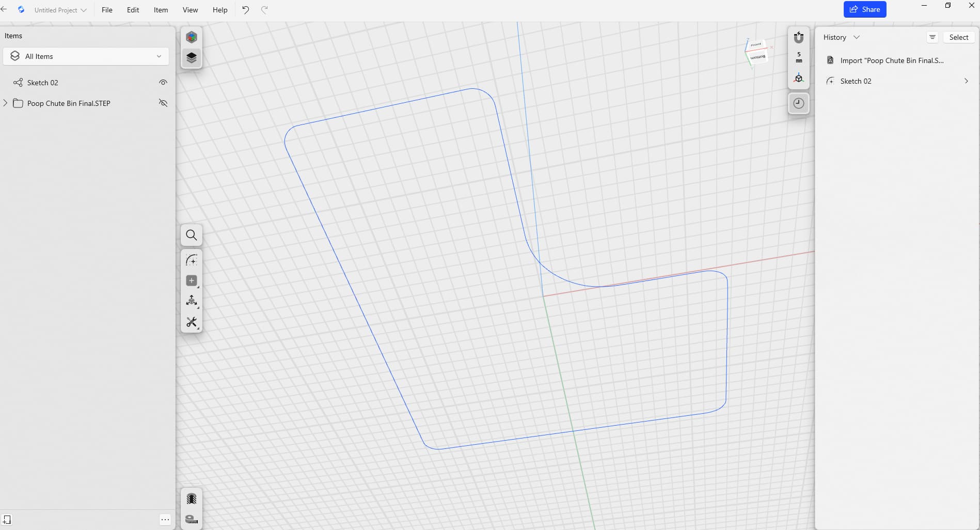Click the Shapr3D logo icon
The image size is (980, 530).
[21, 9]
